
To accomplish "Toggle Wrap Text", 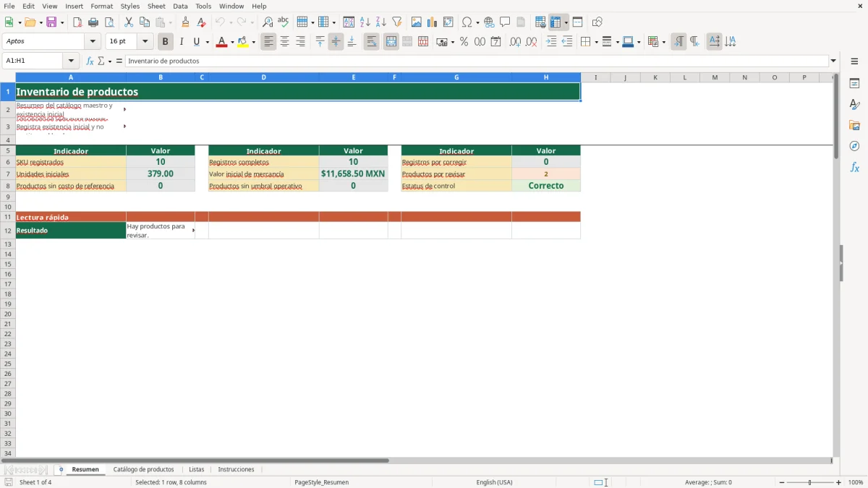I will [x=372, y=42].
